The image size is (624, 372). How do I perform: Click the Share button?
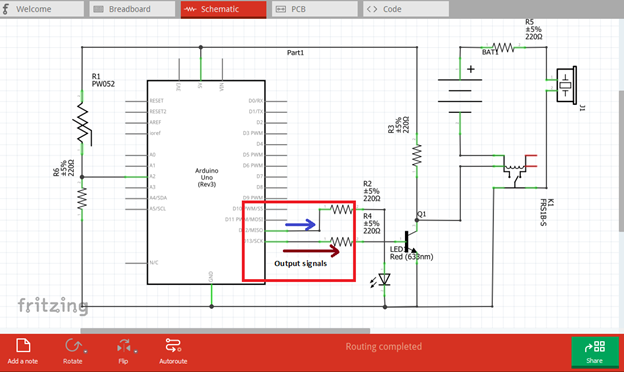(x=595, y=352)
